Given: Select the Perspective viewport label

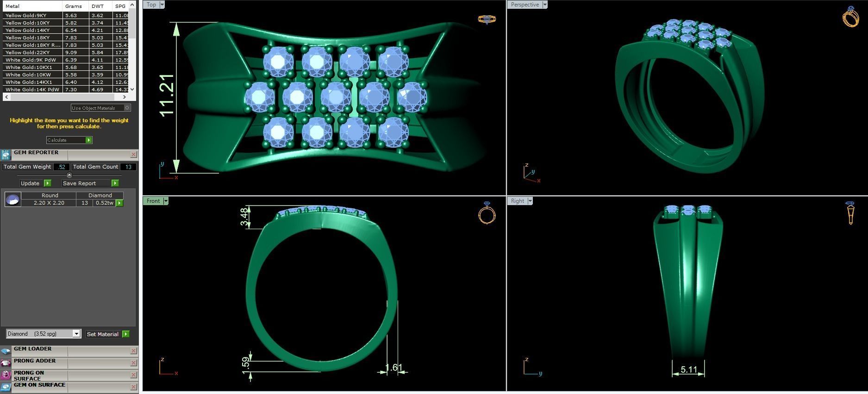Looking at the screenshot, I should (525, 5).
